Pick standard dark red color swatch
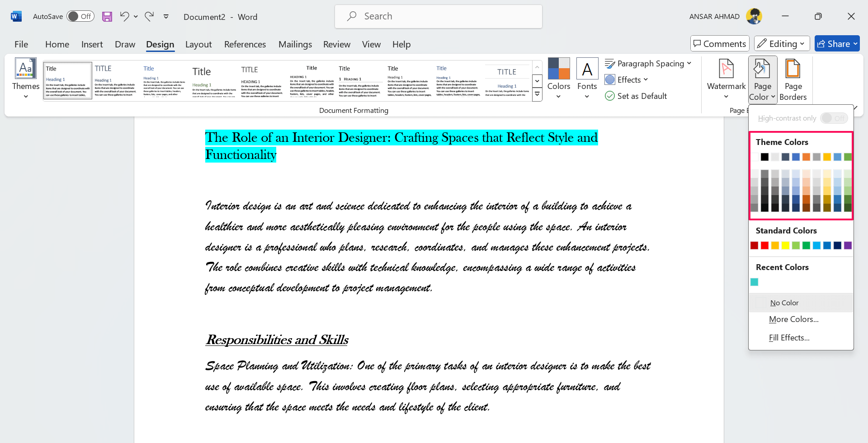The height and width of the screenshot is (443, 868). [x=754, y=245]
